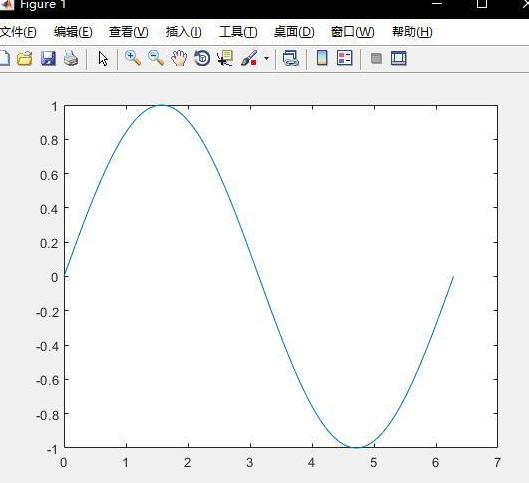
Task: Minimize the Figure 1 window
Action: click(x=437, y=3)
